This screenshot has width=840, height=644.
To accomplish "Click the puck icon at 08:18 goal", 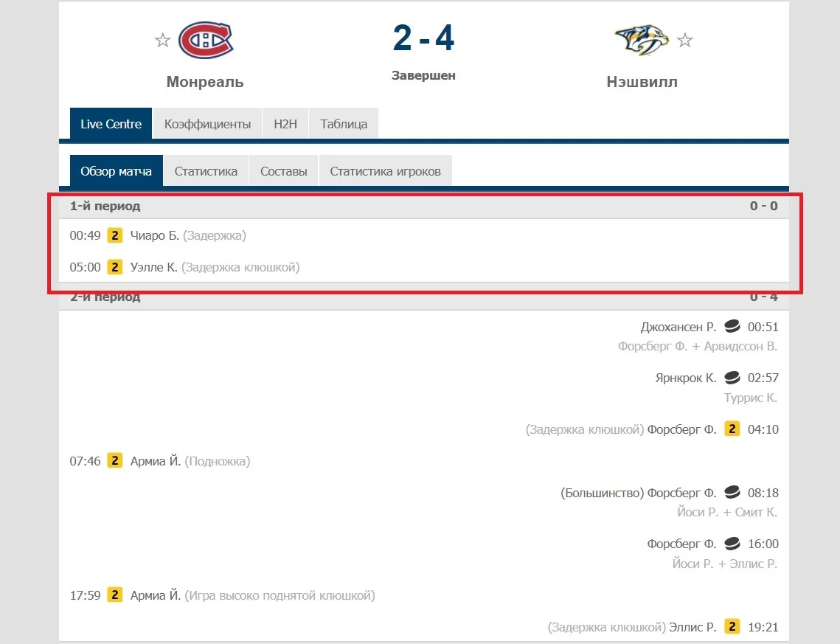I will pos(732,493).
